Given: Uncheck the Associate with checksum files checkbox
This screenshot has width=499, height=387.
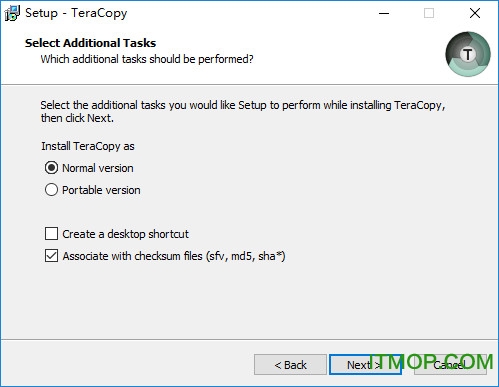Looking at the screenshot, I should pos(51,256).
